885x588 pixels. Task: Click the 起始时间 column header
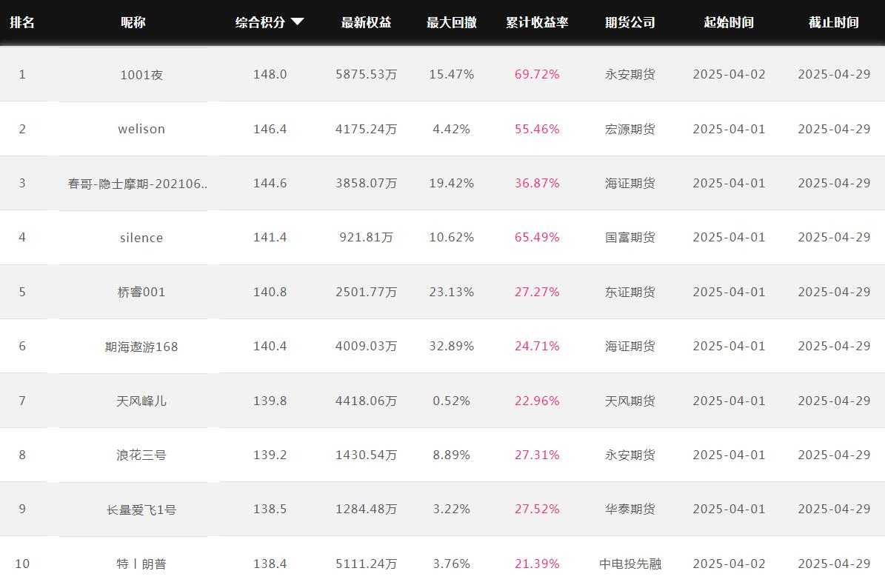[x=729, y=22]
